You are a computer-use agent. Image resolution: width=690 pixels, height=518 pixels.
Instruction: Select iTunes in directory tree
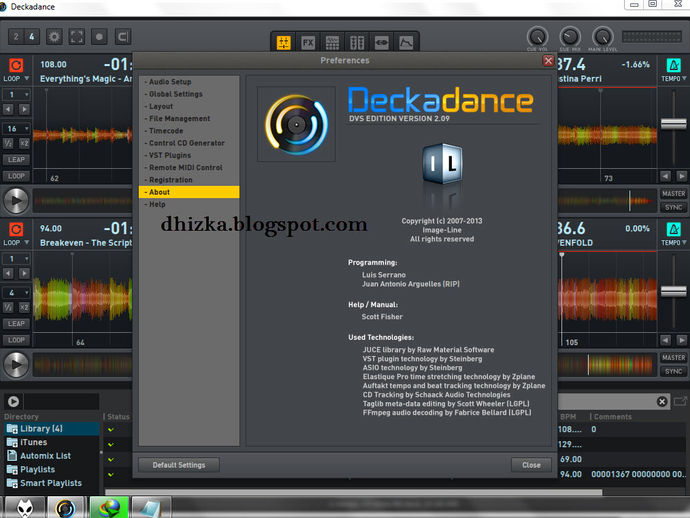pos(52,442)
